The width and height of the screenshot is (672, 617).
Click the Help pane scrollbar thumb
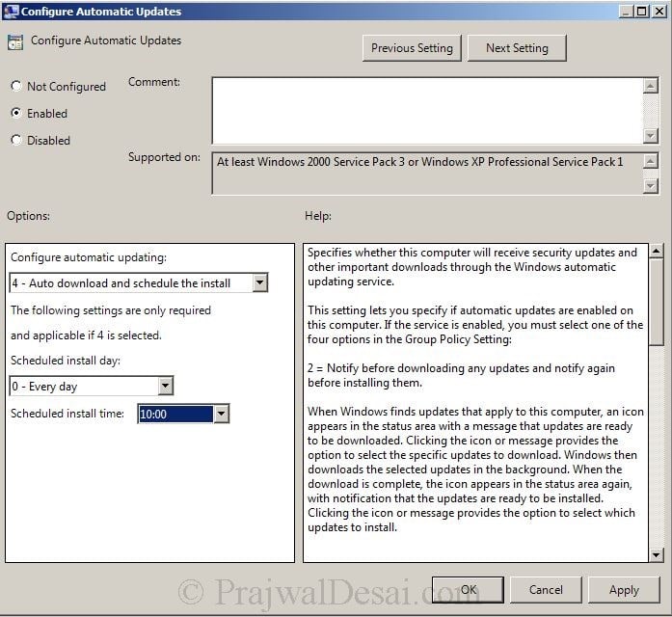[657, 302]
